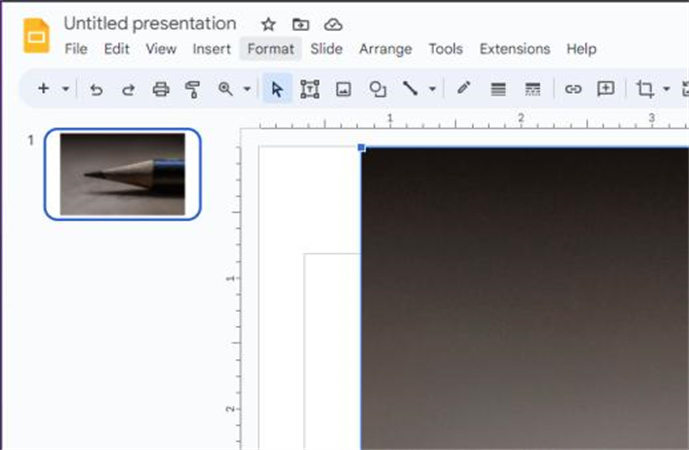Click the Google Slides home logo
The width and height of the screenshot is (689, 450).
click(x=36, y=35)
